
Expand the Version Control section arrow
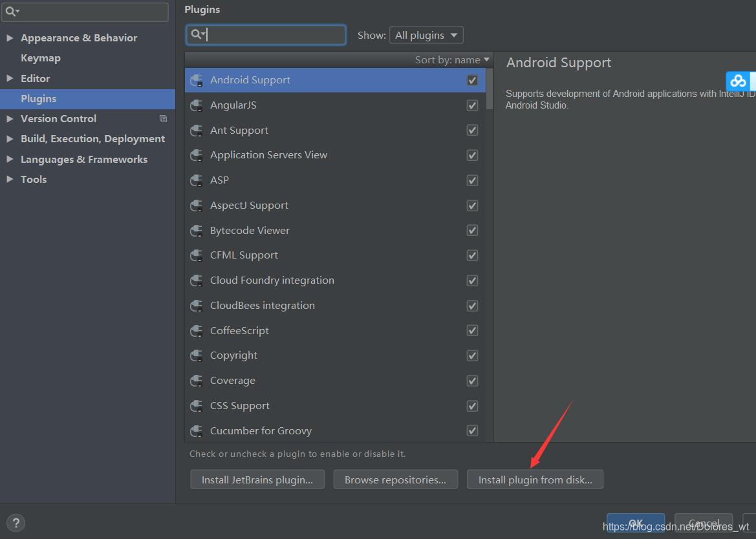tap(10, 118)
